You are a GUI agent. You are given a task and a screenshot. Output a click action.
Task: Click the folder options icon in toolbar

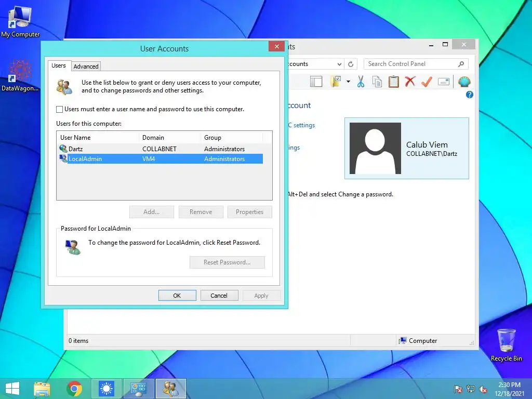[336, 82]
